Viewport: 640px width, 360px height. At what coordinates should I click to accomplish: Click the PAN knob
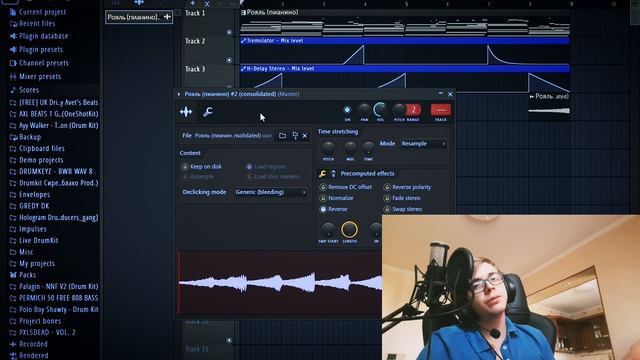[364, 110]
